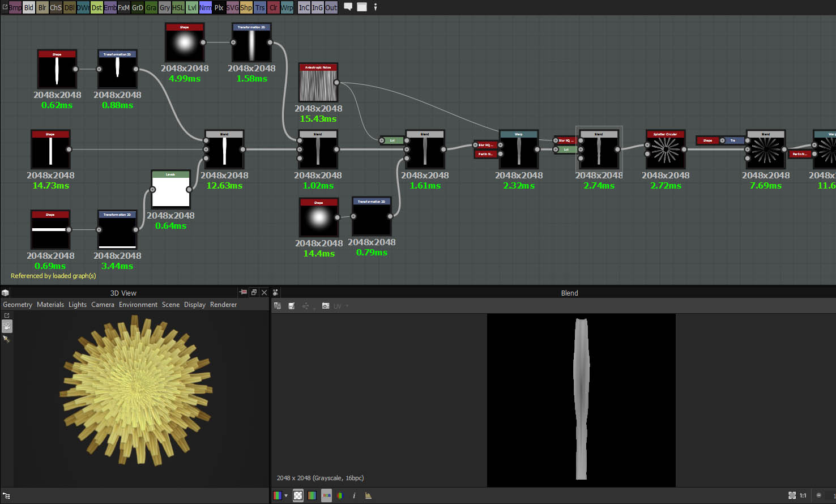Add a Pixel Processor node via Plx
Screen dimensions: 836x504
point(219,7)
